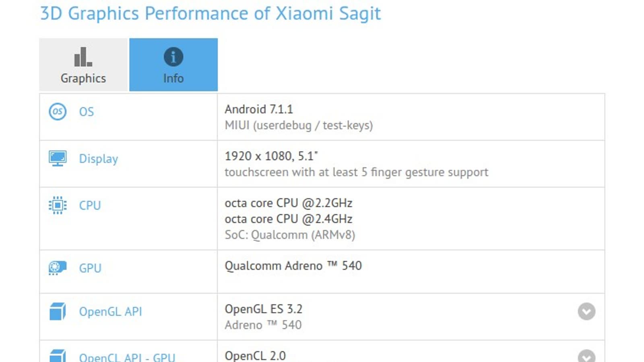Click the Xiaomi Sagit page heading
This screenshot has height=362, width=644.
point(210,13)
